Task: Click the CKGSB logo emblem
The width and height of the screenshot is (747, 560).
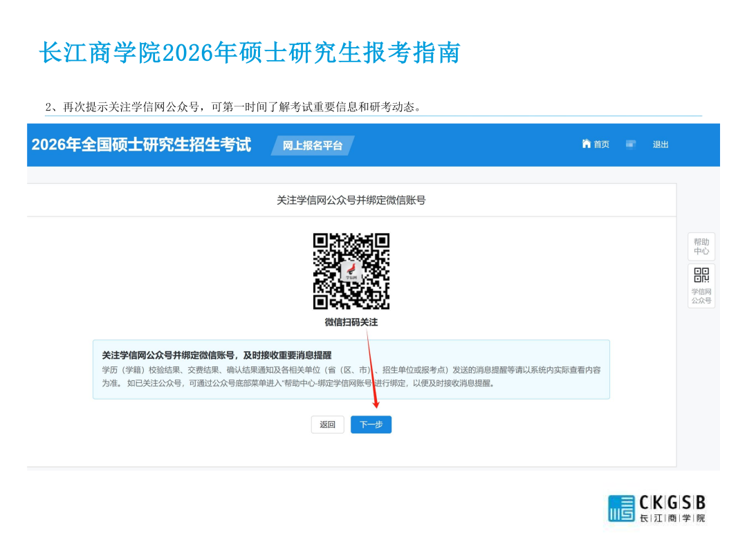Action: point(621,508)
